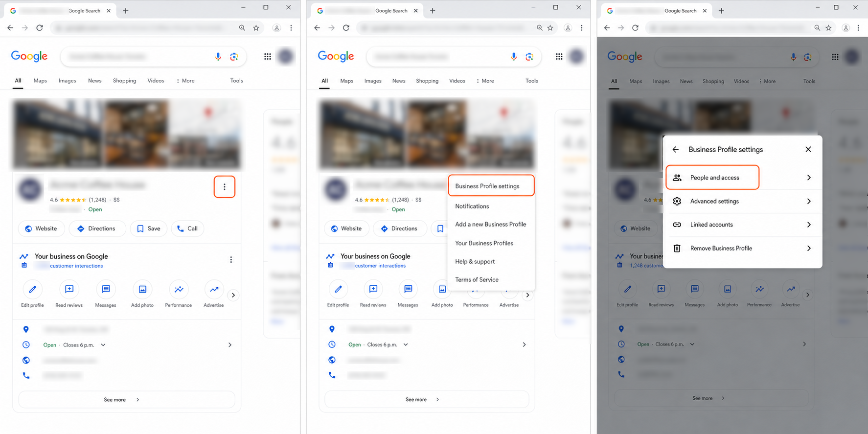
Task: Switch to Maps tab in left window
Action: pos(40,81)
